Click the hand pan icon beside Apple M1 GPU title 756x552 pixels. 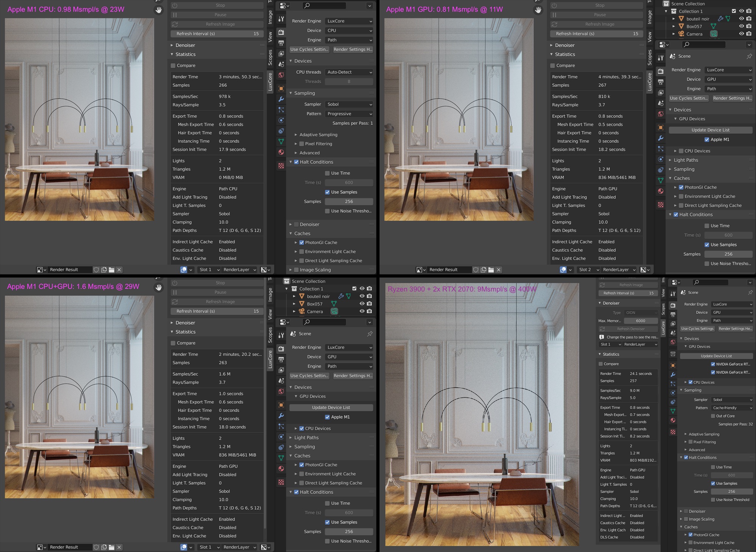[x=538, y=10]
